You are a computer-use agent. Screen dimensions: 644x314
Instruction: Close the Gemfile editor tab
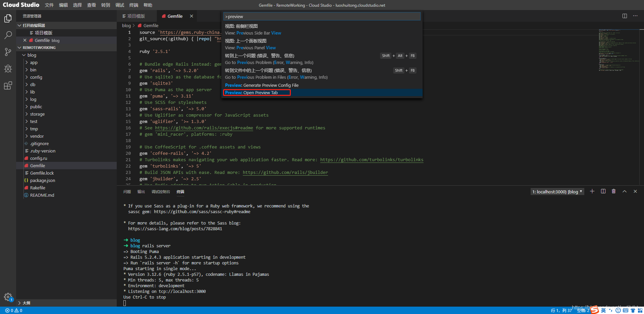192,16
